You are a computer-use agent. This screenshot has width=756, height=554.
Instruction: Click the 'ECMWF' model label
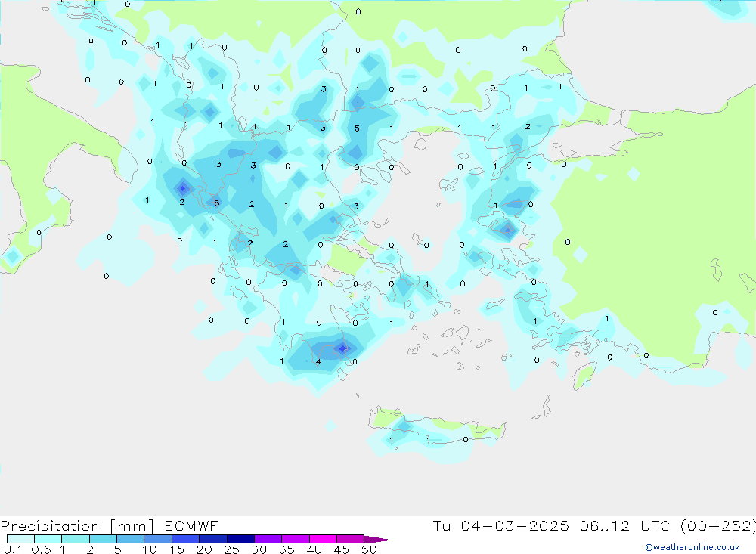coord(191,525)
